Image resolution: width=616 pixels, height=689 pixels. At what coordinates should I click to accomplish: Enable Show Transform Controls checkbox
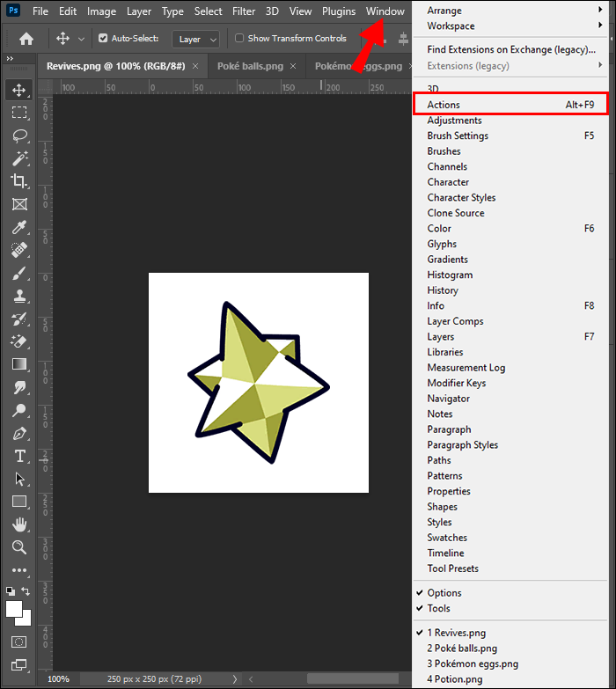[x=239, y=38]
